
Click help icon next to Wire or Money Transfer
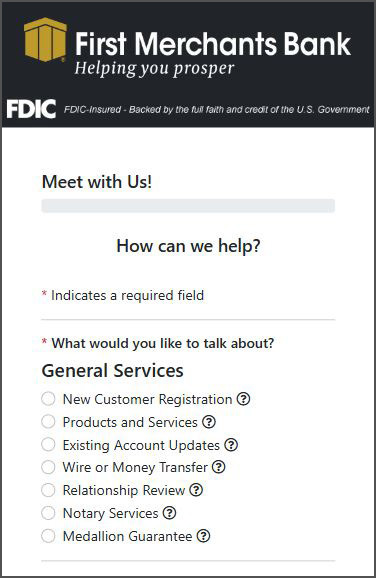coord(219,467)
